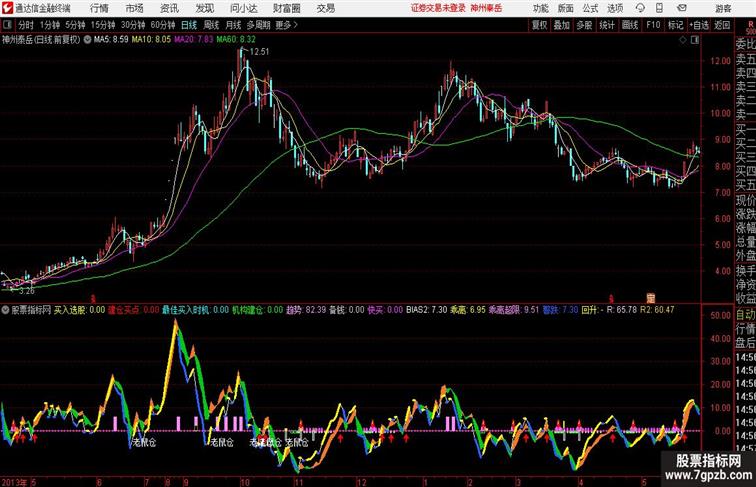Switch to the 15分钟 period tab

coord(103,25)
